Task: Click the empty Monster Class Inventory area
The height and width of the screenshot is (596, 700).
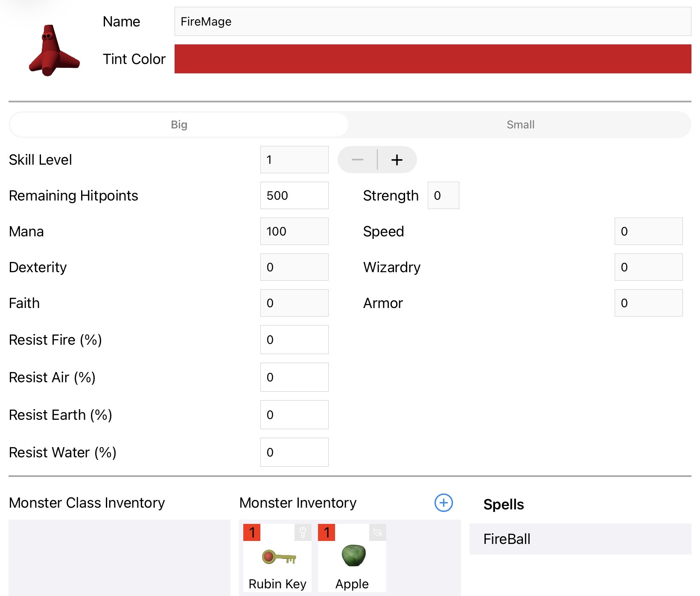Action: coord(119,557)
